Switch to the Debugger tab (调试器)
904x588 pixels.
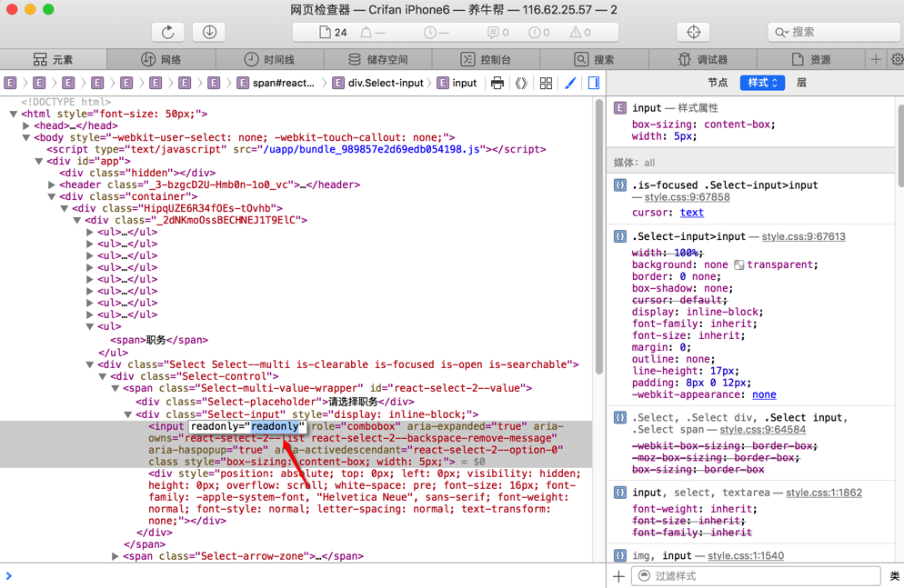(x=703, y=59)
